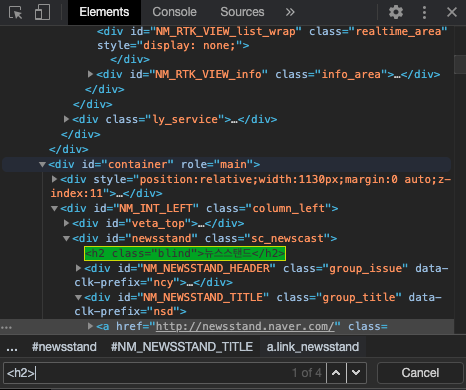Image resolution: width=466 pixels, height=390 pixels.
Task: Click the "1 of 4" search result count
Action: pyautogui.click(x=307, y=373)
